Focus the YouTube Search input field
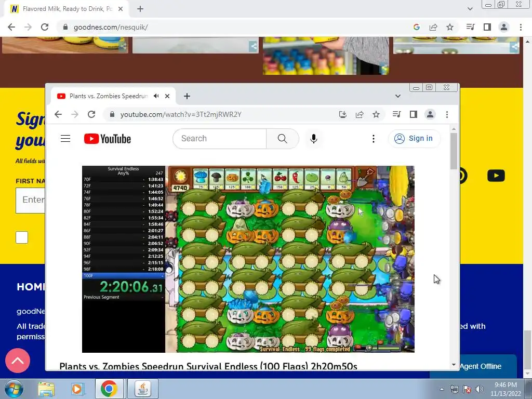The image size is (532, 399). pyautogui.click(x=220, y=138)
